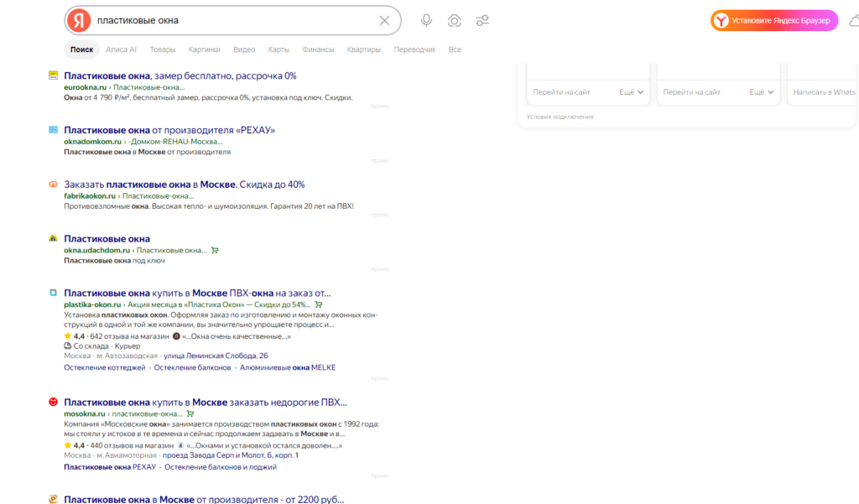Image resolution: width=859 pixels, height=504 pixels.
Task: Click reviewer avatar by «Окна очень качественные»
Action: tap(176, 336)
